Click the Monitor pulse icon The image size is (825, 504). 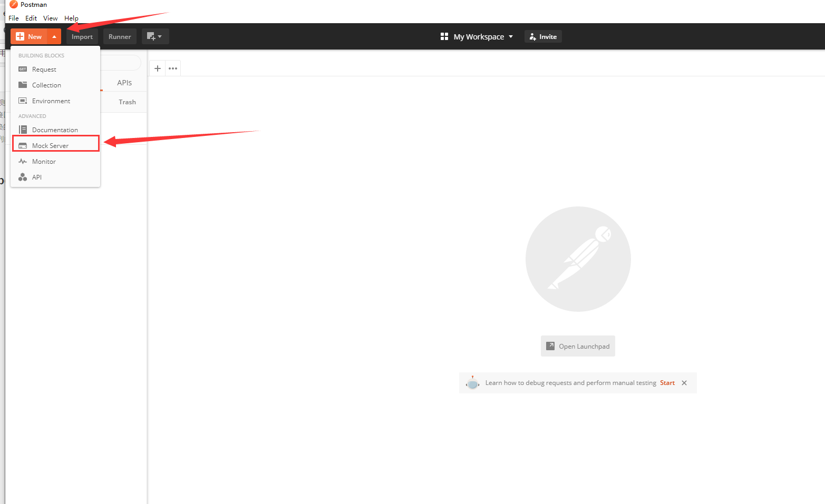[x=23, y=161]
